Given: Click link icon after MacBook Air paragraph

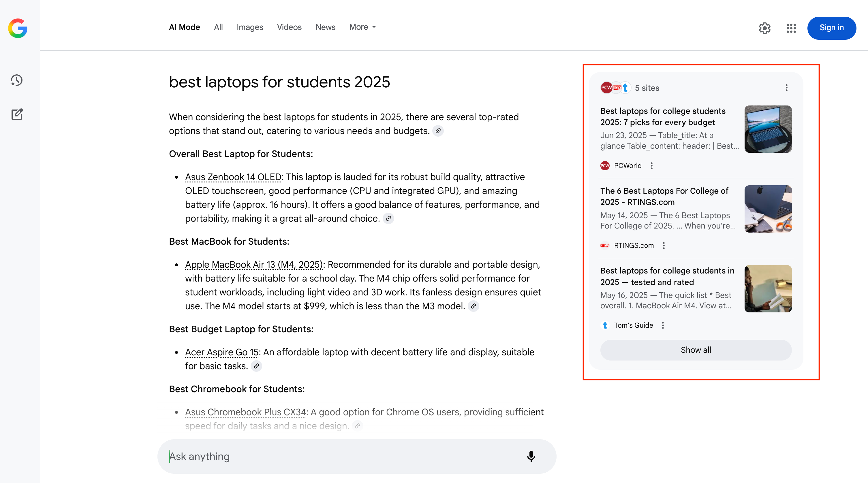Looking at the screenshot, I should [x=474, y=306].
